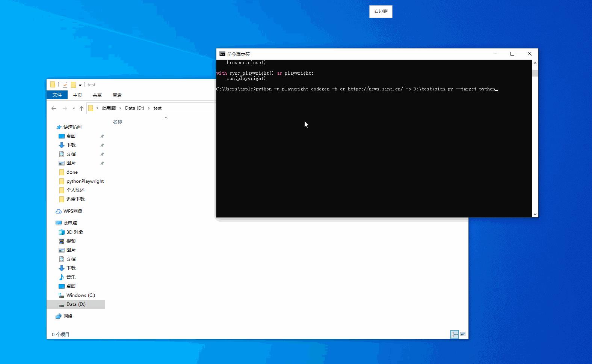This screenshot has width=592, height=364.
Task: Switch to details view icon in status bar
Action: point(455,334)
